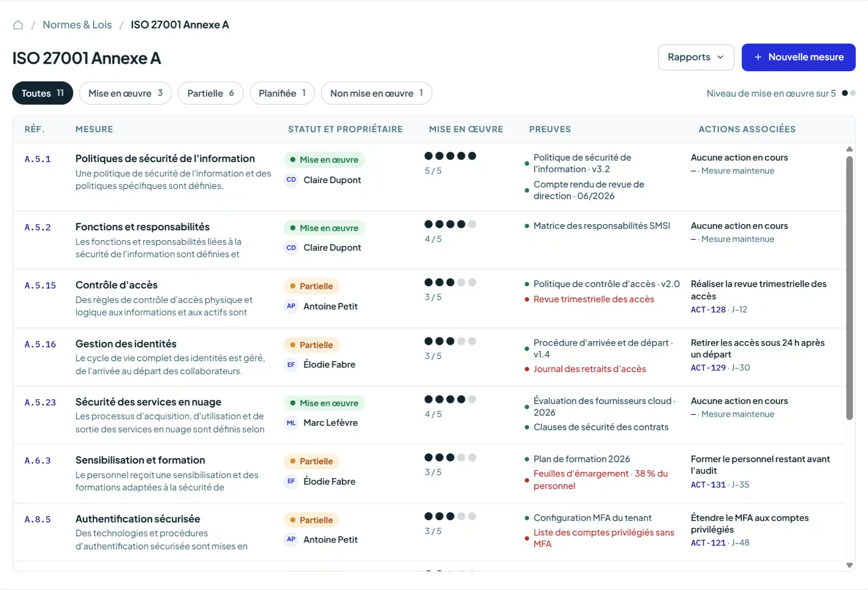Click the 5/5 rating dots for A.5.1
The width and height of the screenshot is (868, 590).
(x=450, y=156)
